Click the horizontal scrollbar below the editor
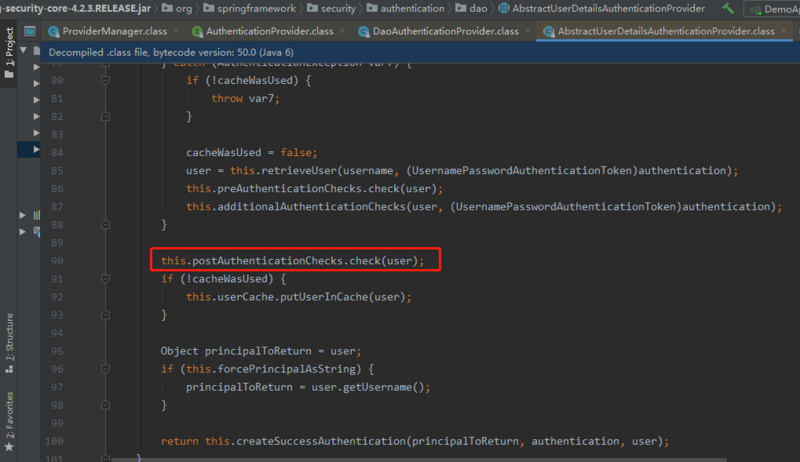 coord(418,459)
